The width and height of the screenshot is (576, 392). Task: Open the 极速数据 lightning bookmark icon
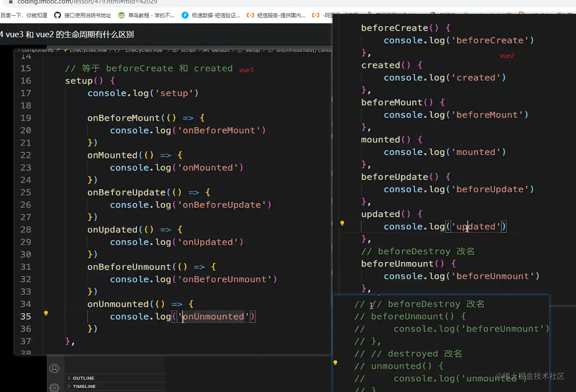[x=185, y=16]
